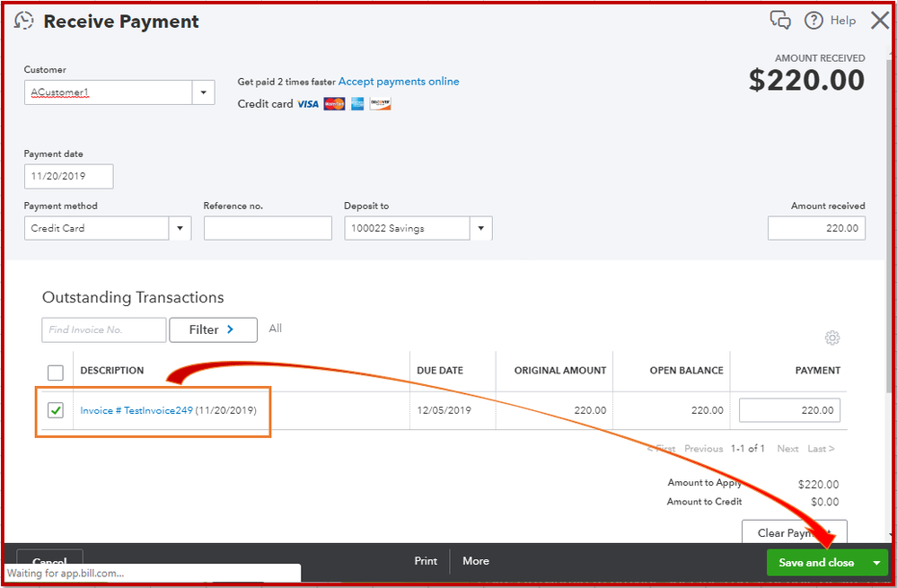897x588 pixels.
Task: Open the recent transactions clock icon
Action: pos(24,21)
